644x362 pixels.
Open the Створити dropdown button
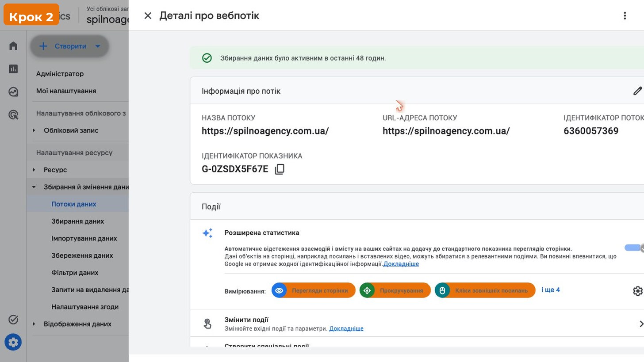point(69,46)
